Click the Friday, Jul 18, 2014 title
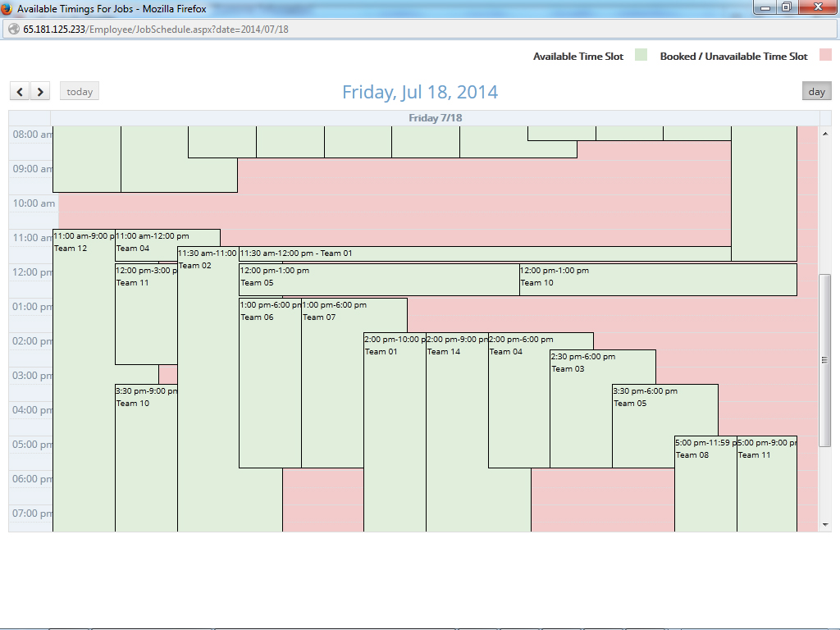 [420, 92]
